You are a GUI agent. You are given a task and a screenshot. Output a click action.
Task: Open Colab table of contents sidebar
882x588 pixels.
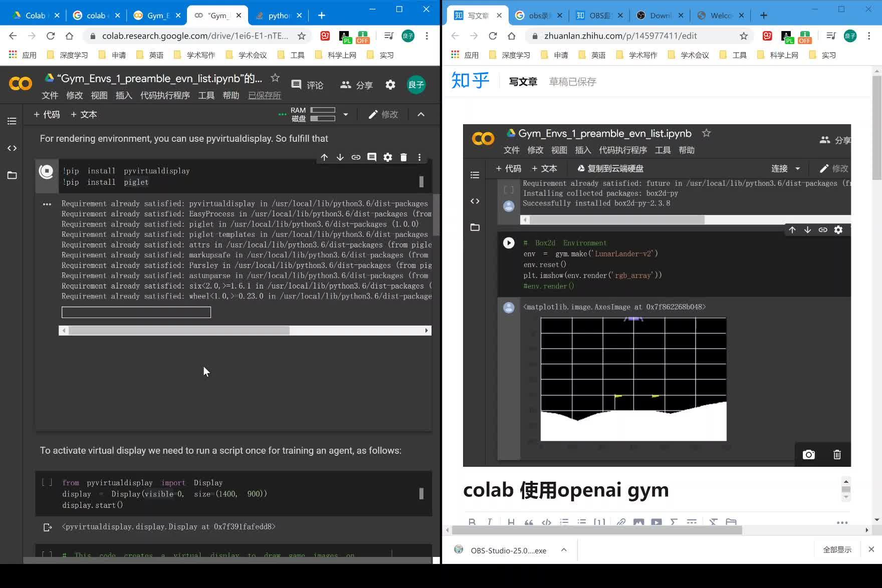[12, 121]
